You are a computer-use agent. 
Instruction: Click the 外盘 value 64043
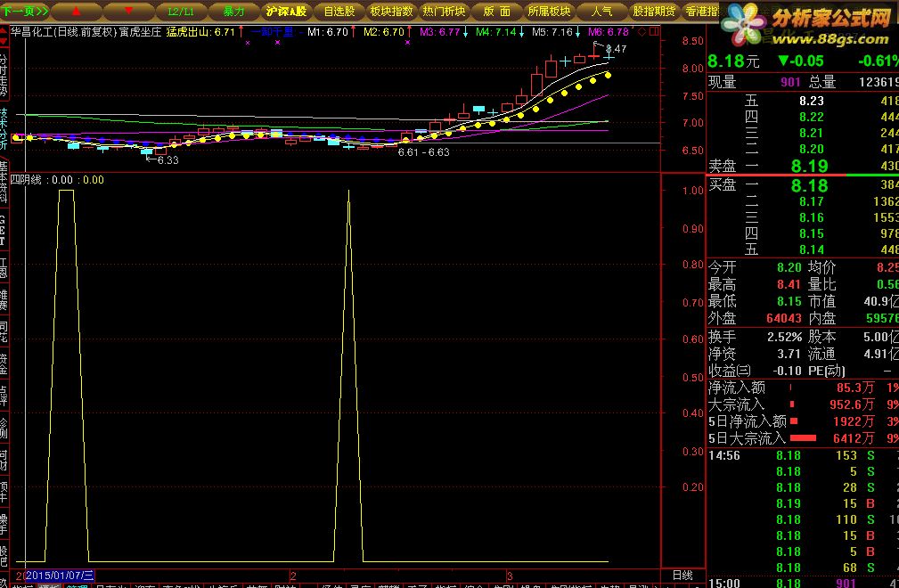coord(784,318)
